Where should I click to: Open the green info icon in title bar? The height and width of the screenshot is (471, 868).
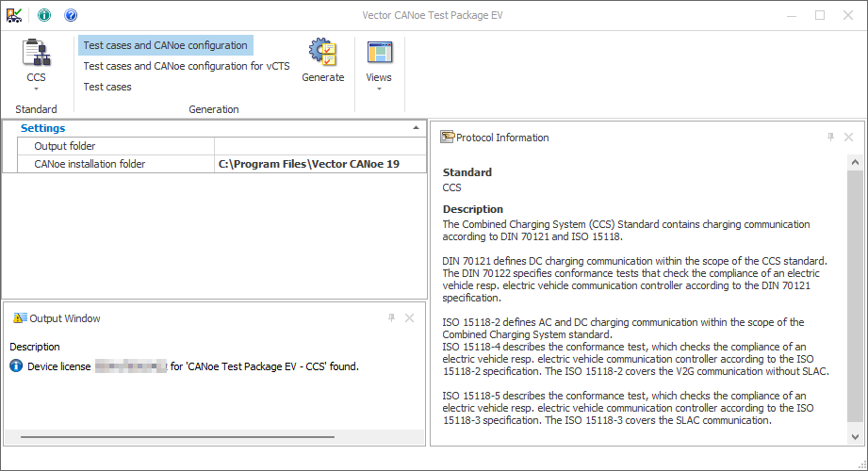coord(44,15)
